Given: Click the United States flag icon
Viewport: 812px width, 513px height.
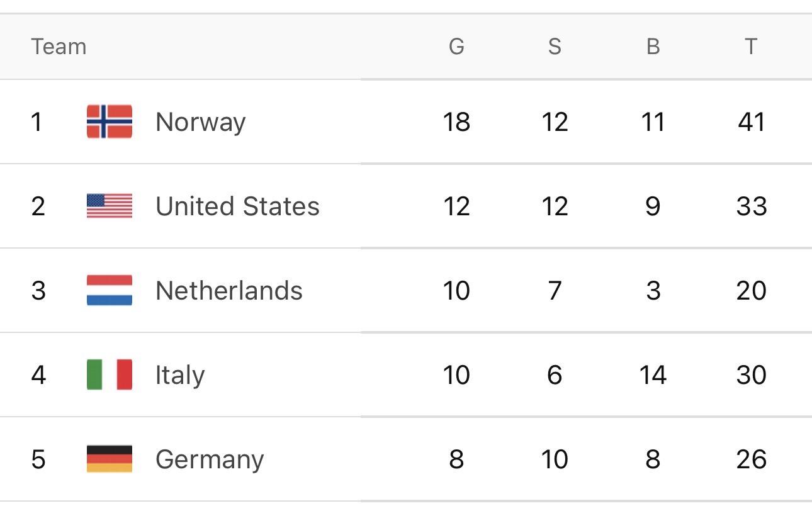Looking at the screenshot, I should (x=110, y=206).
